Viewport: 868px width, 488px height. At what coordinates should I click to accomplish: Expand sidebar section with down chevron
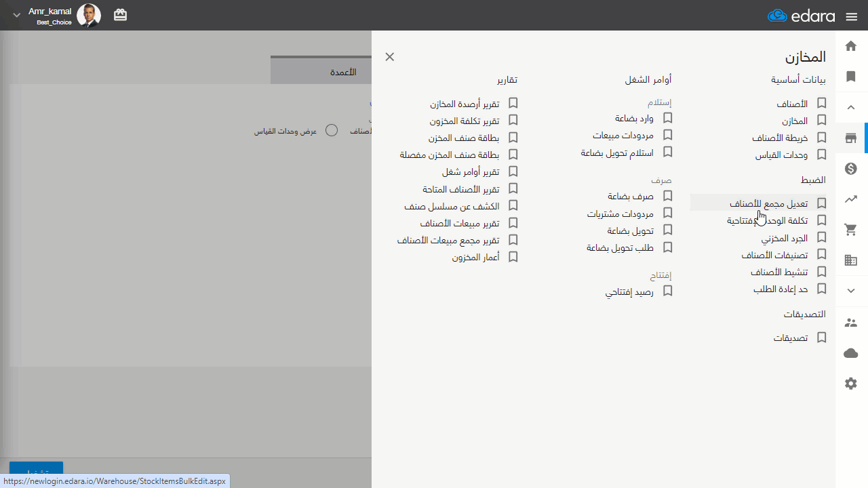click(x=851, y=291)
